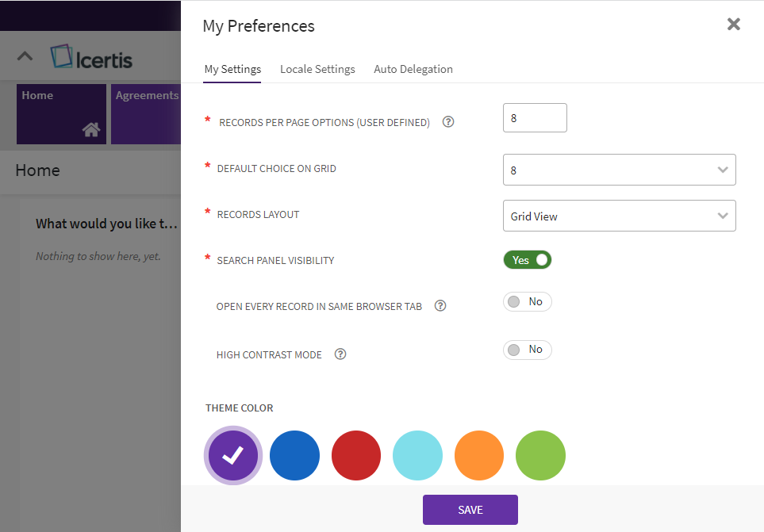The width and height of the screenshot is (764, 532).
Task: Expand the Records Layout dropdown
Action: 619,216
